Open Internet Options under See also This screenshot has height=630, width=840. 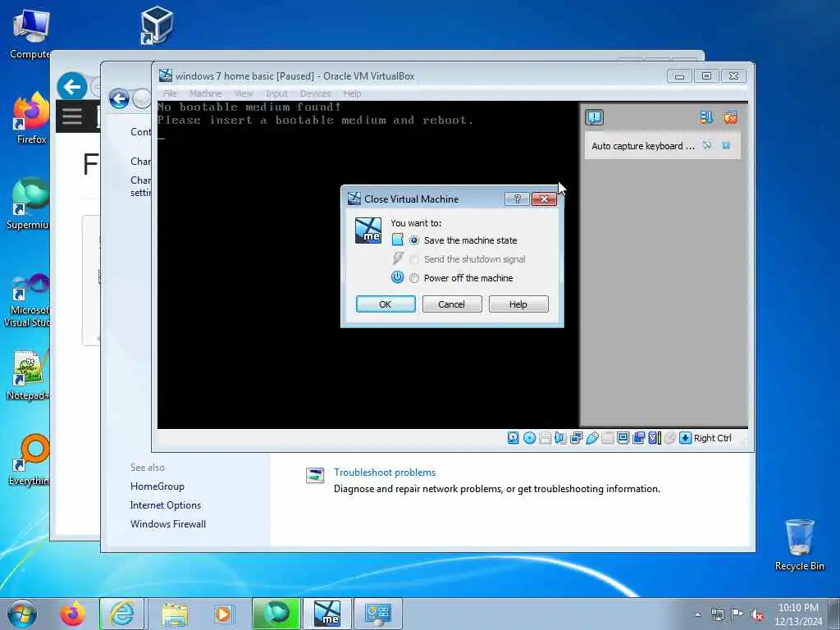click(x=166, y=505)
